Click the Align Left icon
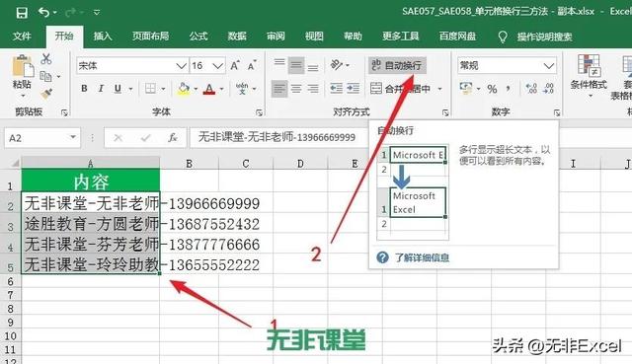This screenshot has width=632, height=364. pyautogui.click(x=279, y=89)
